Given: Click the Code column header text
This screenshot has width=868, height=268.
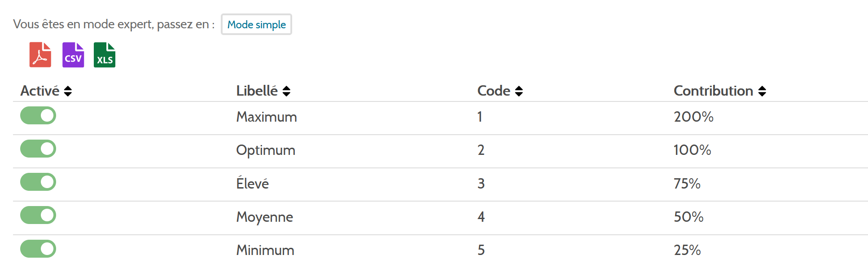Looking at the screenshot, I should pos(494,91).
